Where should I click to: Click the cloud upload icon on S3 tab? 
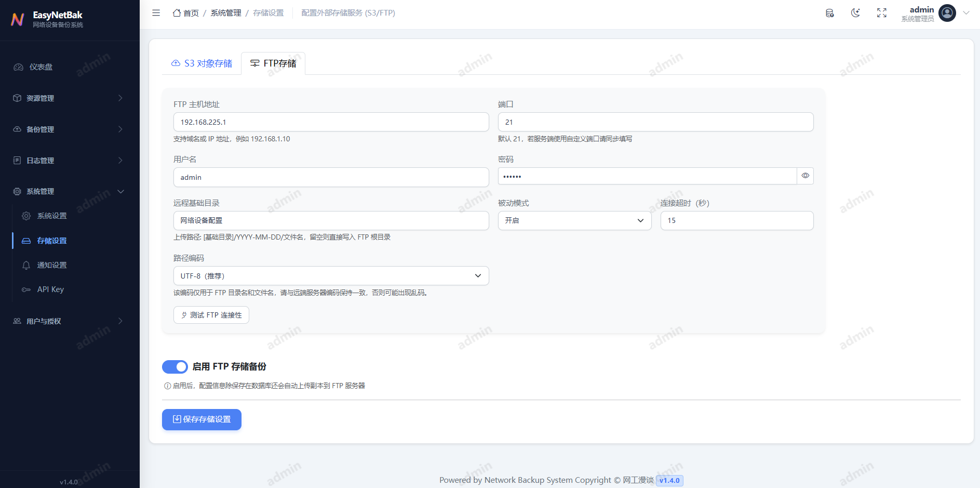[176, 63]
